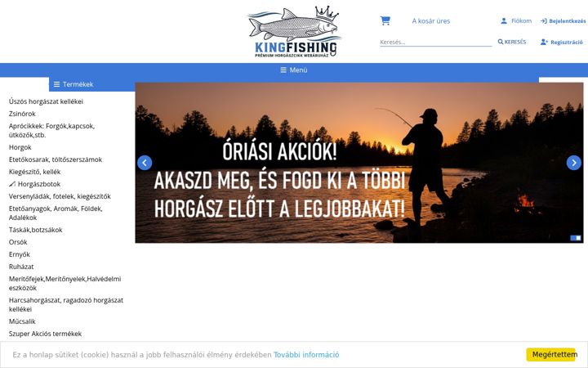Click the magnifier KERESÉS search button
Image resolution: width=588 pixels, height=368 pixels.
pos(512,42)
